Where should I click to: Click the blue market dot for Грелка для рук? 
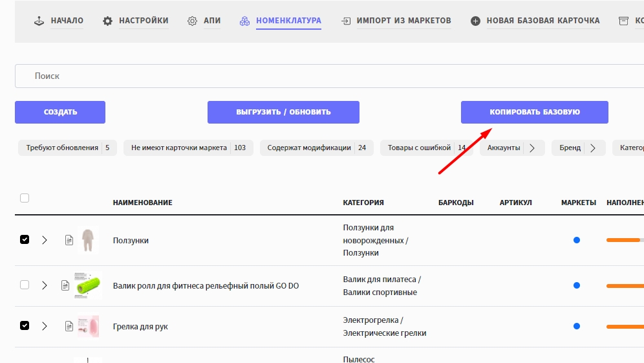coord(577,326)
